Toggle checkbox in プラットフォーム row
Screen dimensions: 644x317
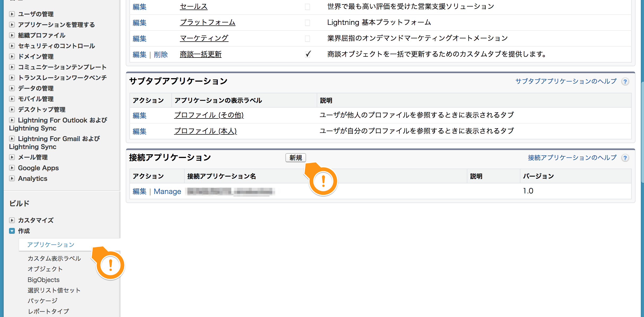[x=307, y=23]
